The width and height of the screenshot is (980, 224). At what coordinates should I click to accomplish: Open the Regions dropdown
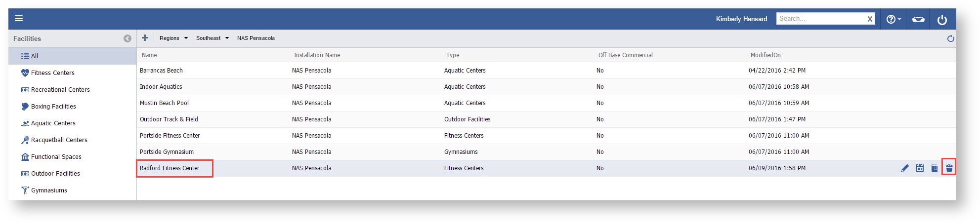pos(173,38)
